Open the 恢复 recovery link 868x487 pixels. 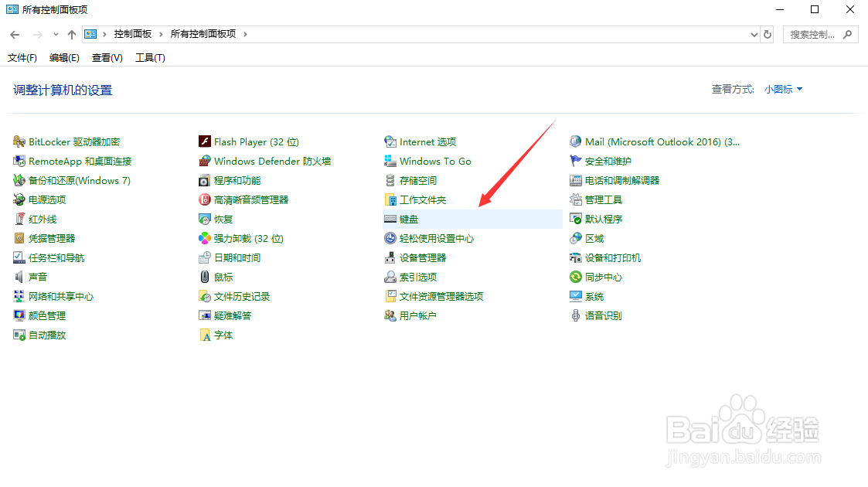point(223,220)
